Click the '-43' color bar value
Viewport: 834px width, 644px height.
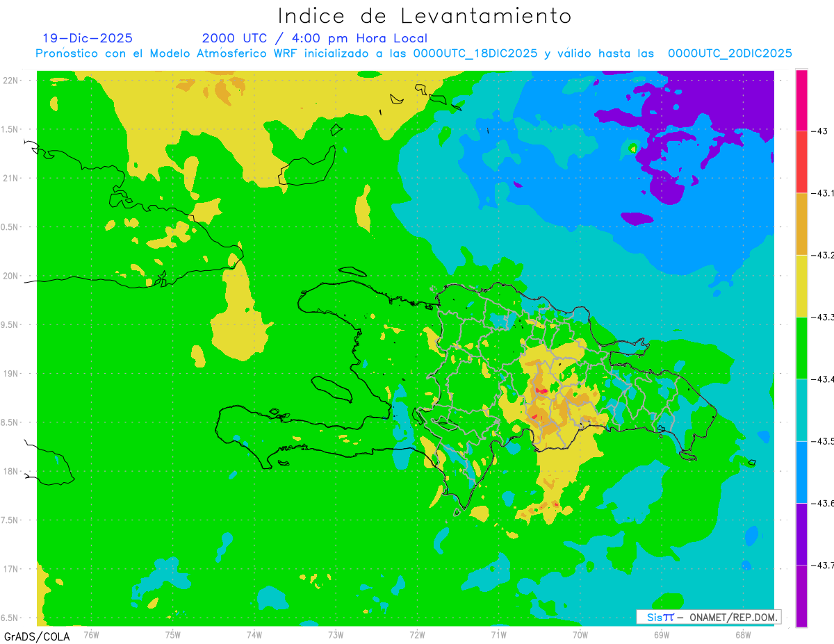[821, 131]
